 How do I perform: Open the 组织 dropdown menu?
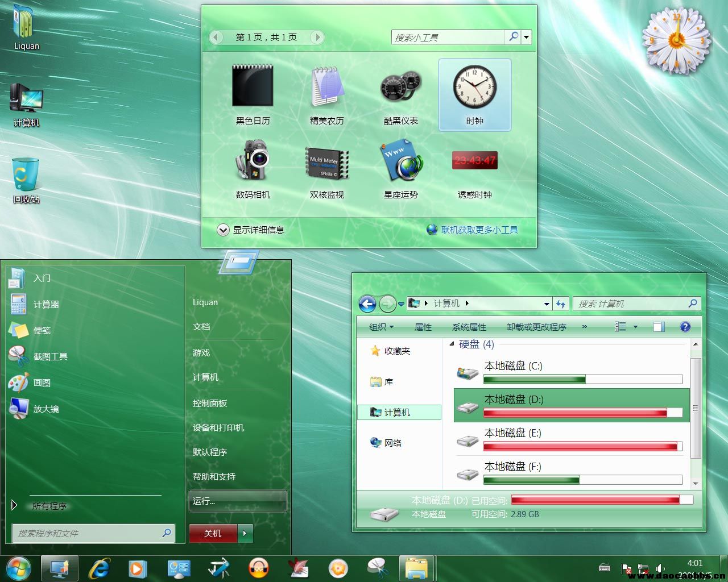(381, 327)
